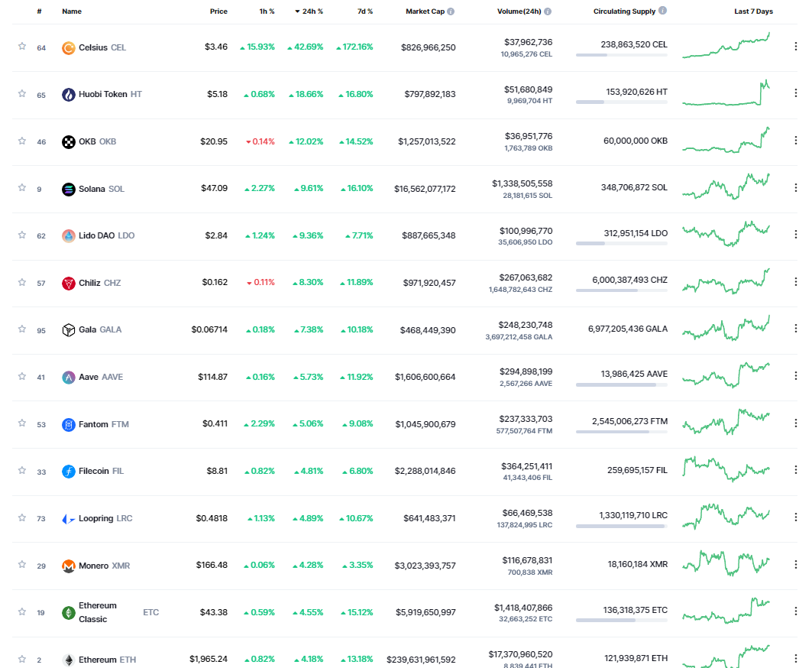Image resolution: width=812 pixels, height=668 pixels.
Task: Add Ethereum Classic to watchlist via star
Action: [22, 612]
